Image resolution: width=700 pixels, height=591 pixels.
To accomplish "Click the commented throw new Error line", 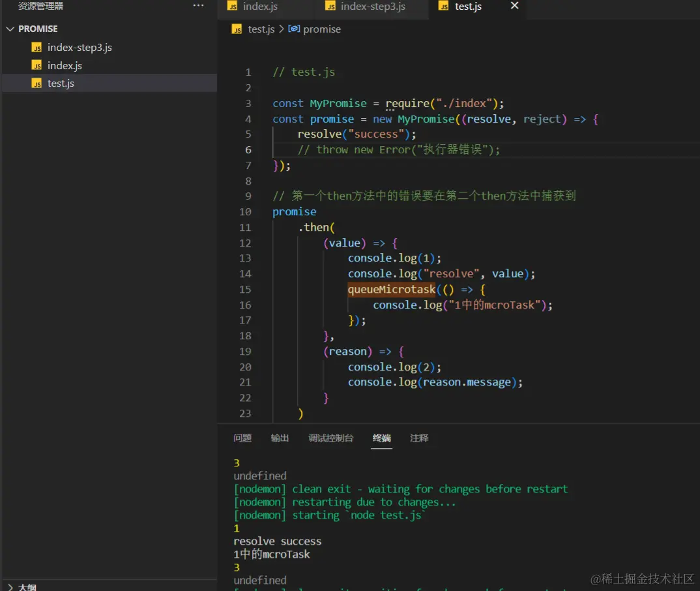I will [x=399, y=149].
